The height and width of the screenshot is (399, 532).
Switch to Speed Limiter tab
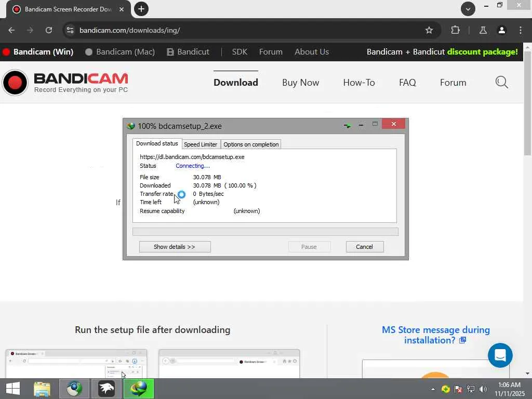[201, 144]
